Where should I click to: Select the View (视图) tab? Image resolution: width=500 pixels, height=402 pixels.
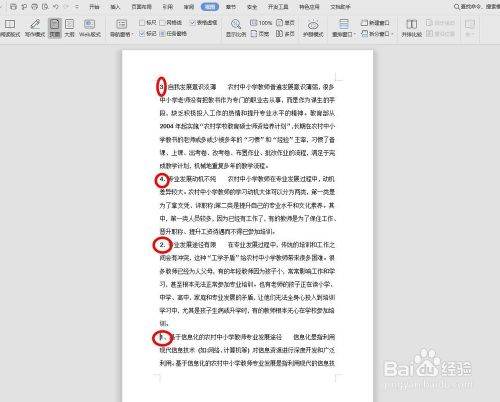[x=210, y=6]
